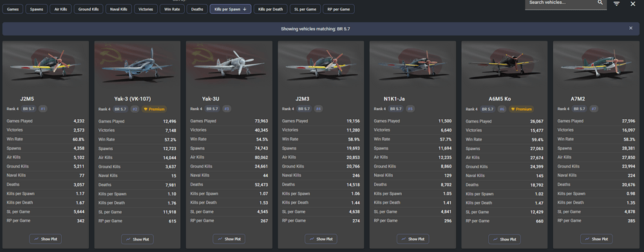Sort by SL per Game
The image size is (644, 252).
click(x=305, y=9)
